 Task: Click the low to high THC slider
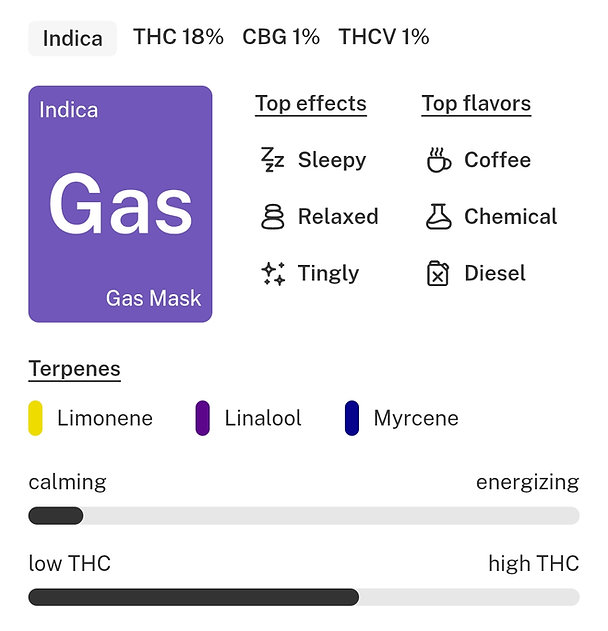[304, 597]
